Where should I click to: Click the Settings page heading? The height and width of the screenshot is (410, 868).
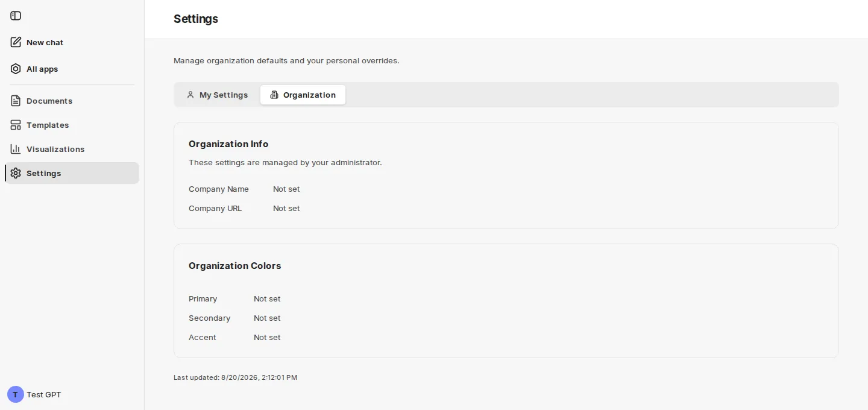[x=196, y=19]
